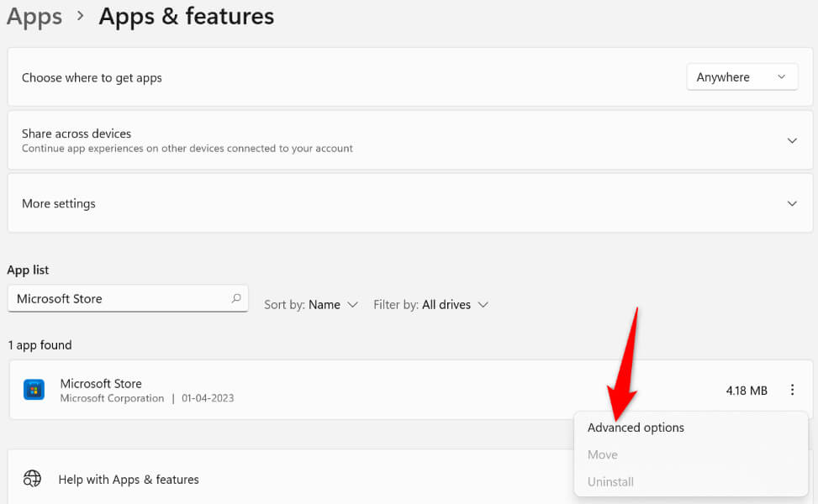Expand the Share across devices section
Screen dimensions: 818x504
792,140
